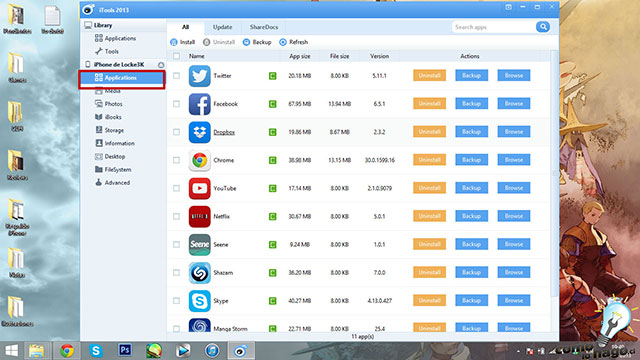640x360 pixels.
Task: Open Skype from the Windows taskbar
Action: point(96,351)
